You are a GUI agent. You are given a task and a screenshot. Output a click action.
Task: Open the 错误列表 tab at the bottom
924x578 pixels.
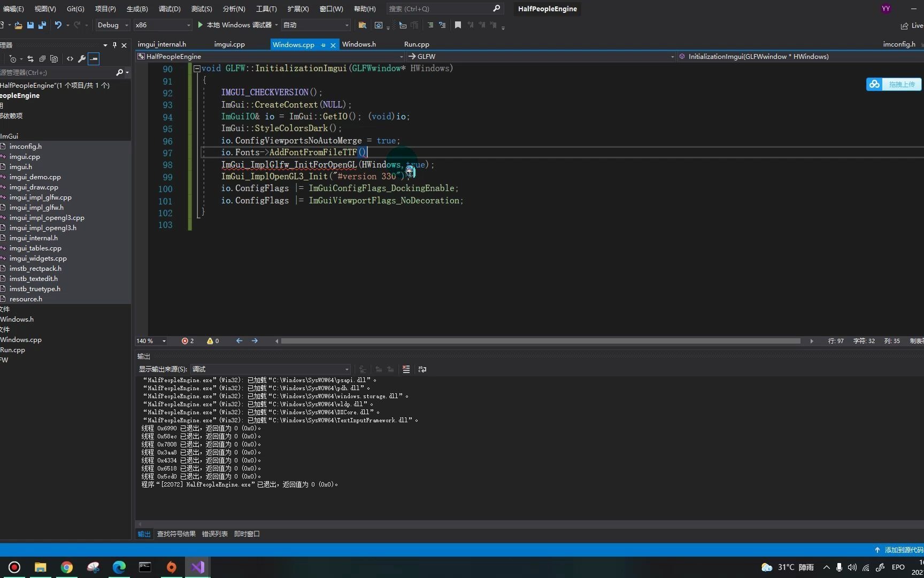[214, 534]
